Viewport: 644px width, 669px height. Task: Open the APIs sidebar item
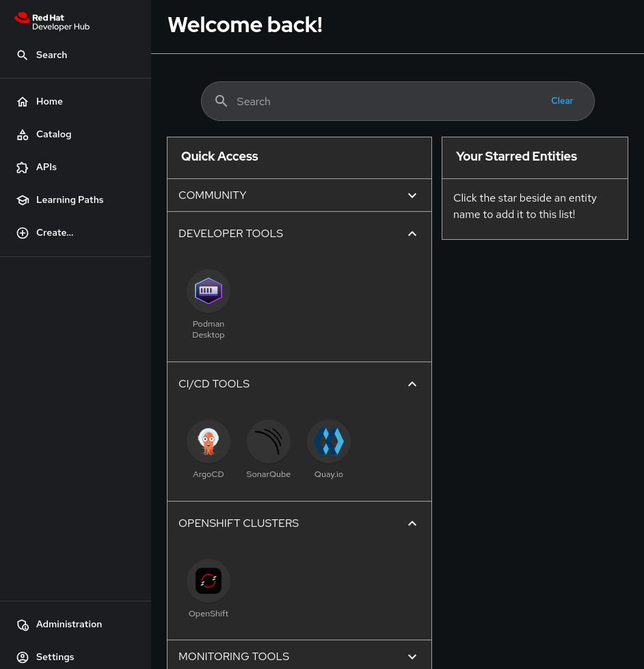coord(46,167)
